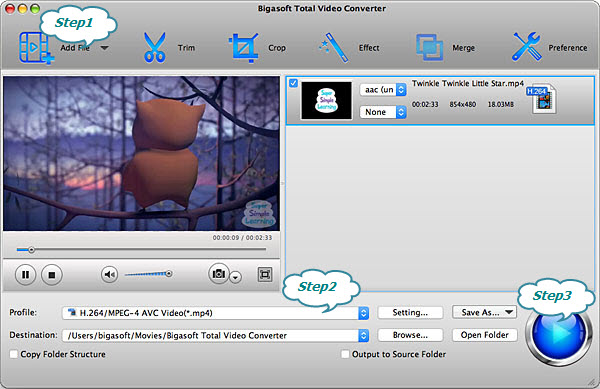Expand the snapshot options arrow
Viewport: 600px width, 389px height.
(236, 277)
